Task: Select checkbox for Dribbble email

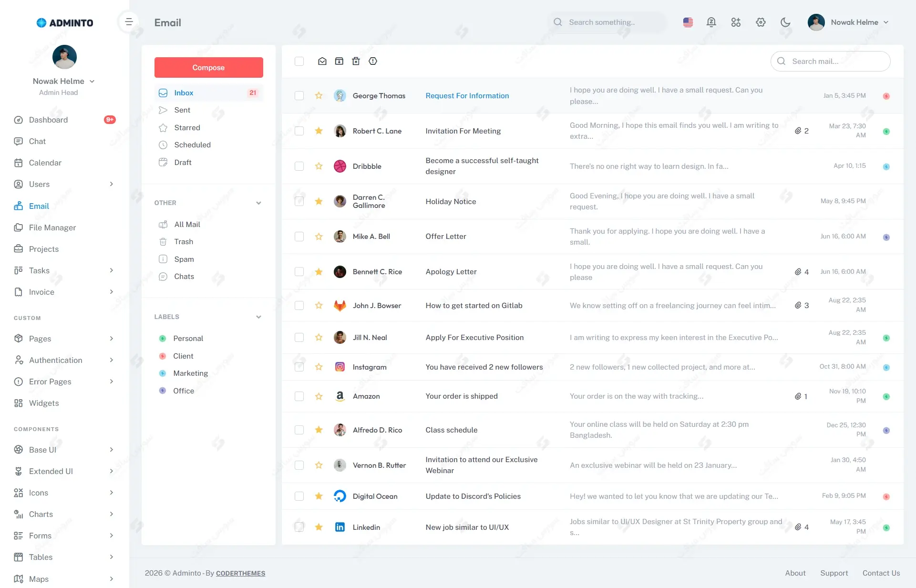Action: [299, 166]
